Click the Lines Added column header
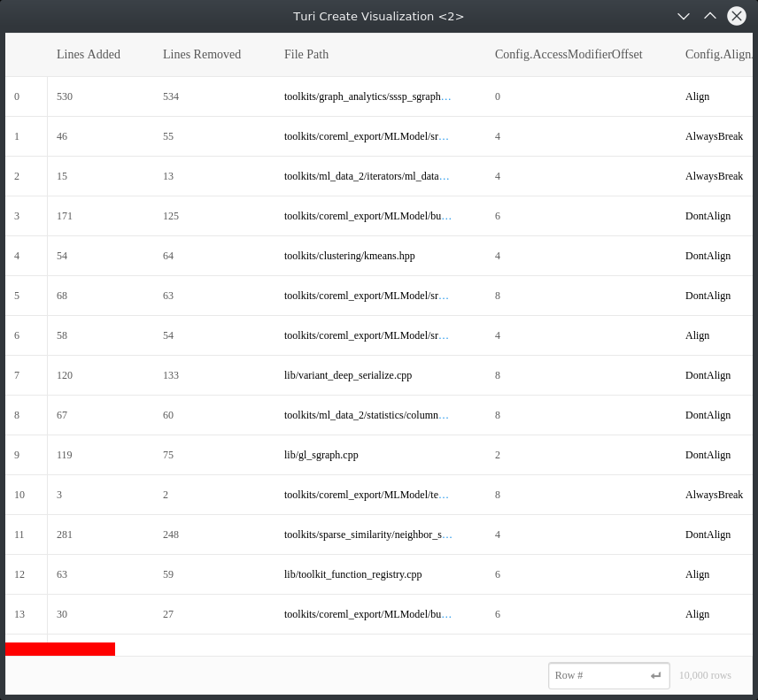This screenshot has width=758, height=700. pos(89,54)
